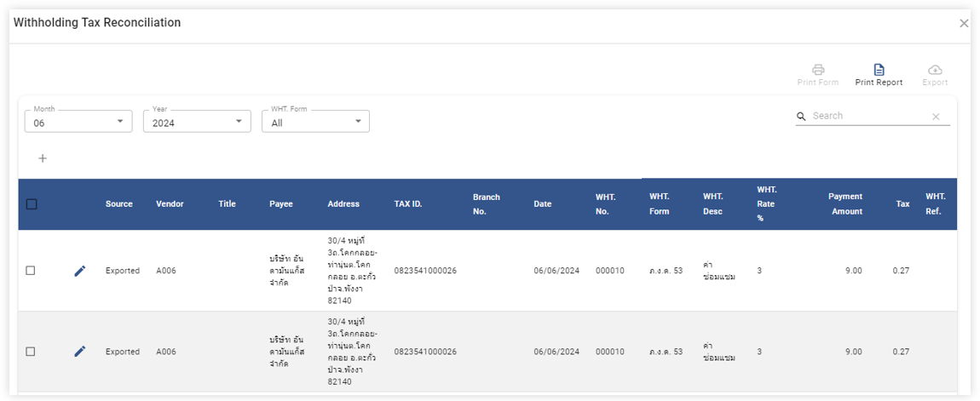This screenshot has width=980, height=401.
Task: Click the search magnifier icon
Action: (x=802, y=117)
